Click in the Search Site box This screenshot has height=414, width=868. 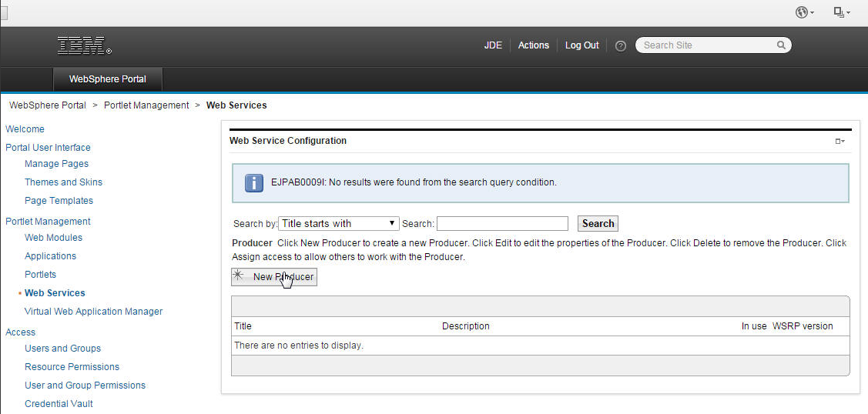click(x=707, y=45)
